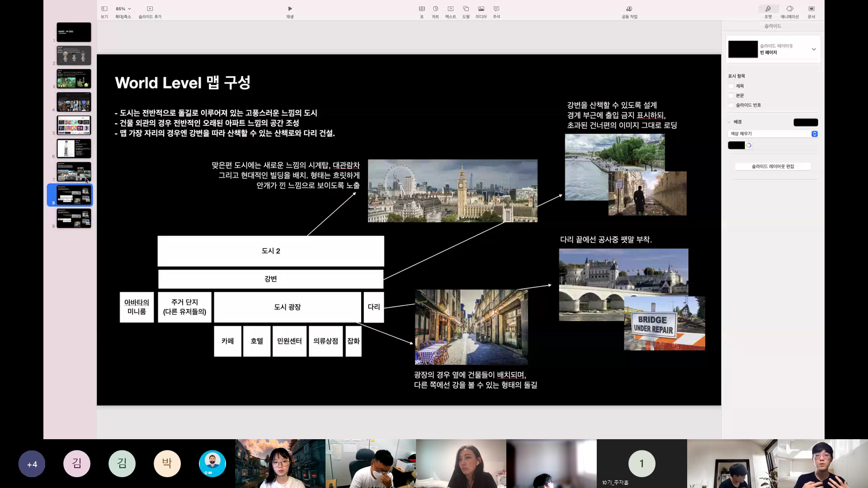The height and width of the screenshot is (488, 868).
Task: Add a comment with 주석 icon
Action: [496, 12]
